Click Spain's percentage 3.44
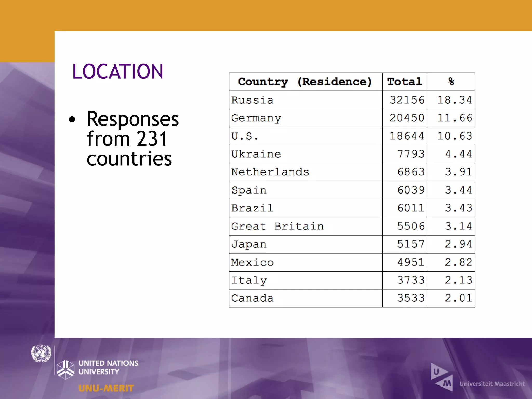Screen dimensions: 532x399 [x=458, y=190]
